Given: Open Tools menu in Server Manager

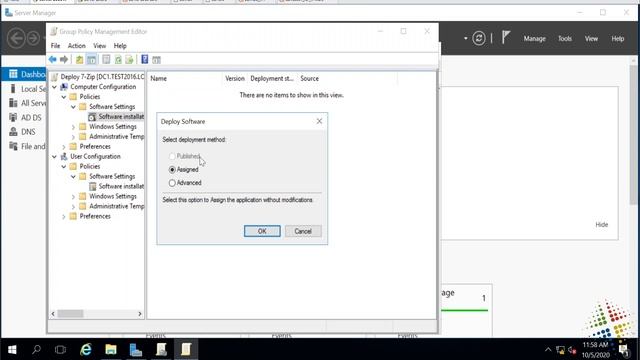Looking at the screenshot, I should [x=565, y=39].
